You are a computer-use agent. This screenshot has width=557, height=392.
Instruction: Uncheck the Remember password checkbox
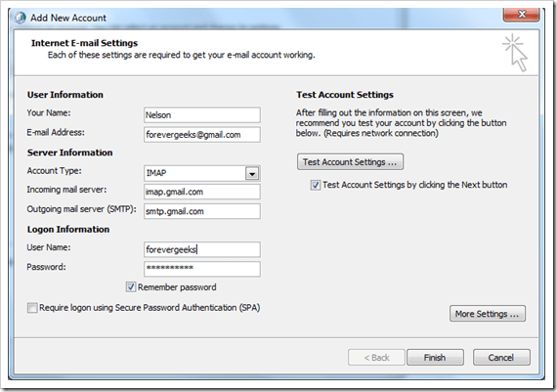click(131, 286)
